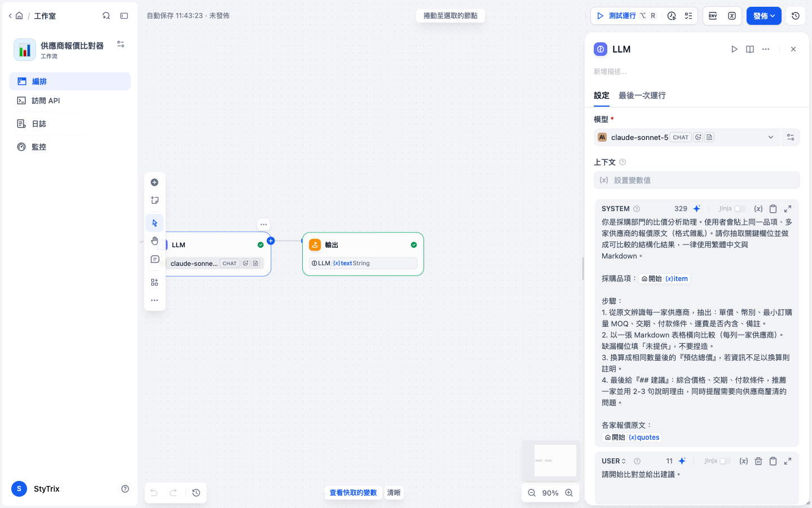Click the 工作室 breadcrumb link
This screenshot has width=812, height=508.
click(x=45, y=16)
